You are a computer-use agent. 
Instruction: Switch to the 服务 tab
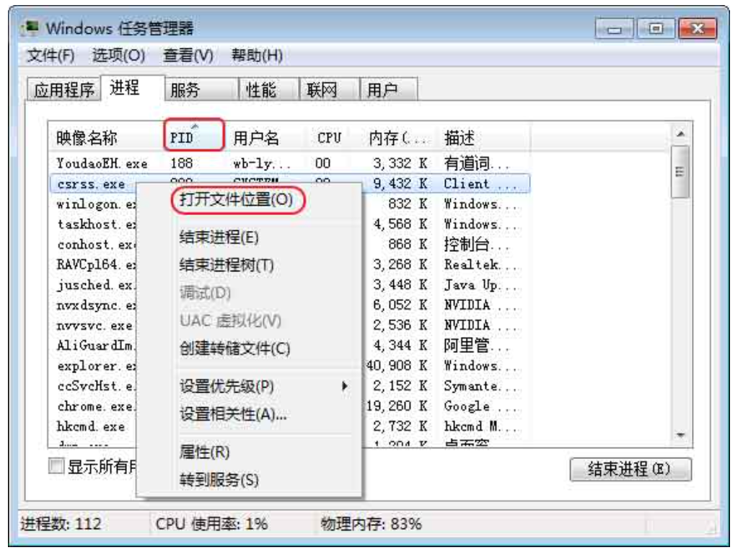point(185,90)
